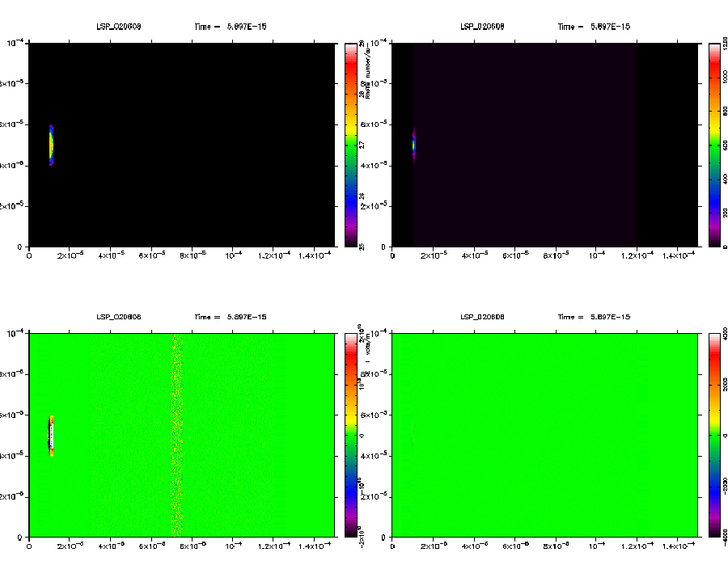Screen dimensions: 728x582
Task: Click the 10^-4 x-axis tick of top-left plot
Action: [233, 255]
